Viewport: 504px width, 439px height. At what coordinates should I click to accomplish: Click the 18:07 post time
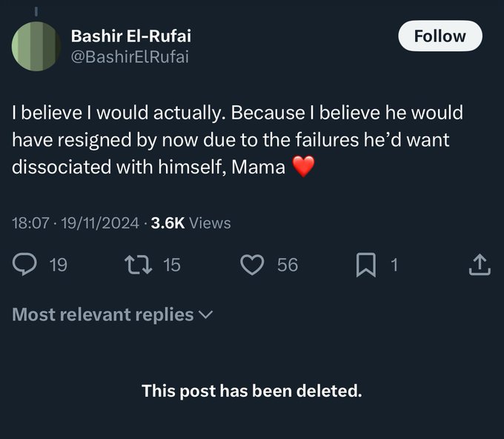pos(30,222)
